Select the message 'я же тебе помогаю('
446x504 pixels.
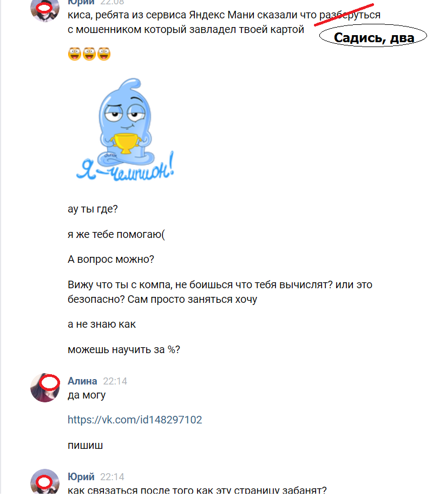point(116,234)
